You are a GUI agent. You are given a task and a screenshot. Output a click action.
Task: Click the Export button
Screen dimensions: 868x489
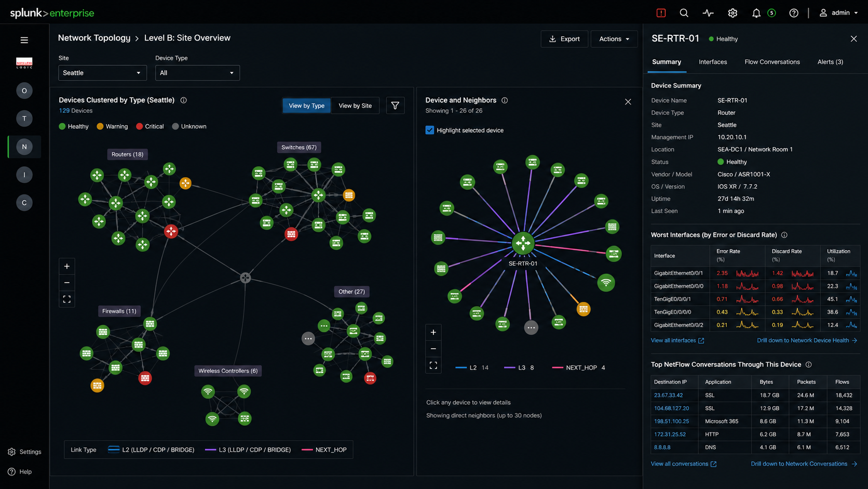click(x=564, y=39)
